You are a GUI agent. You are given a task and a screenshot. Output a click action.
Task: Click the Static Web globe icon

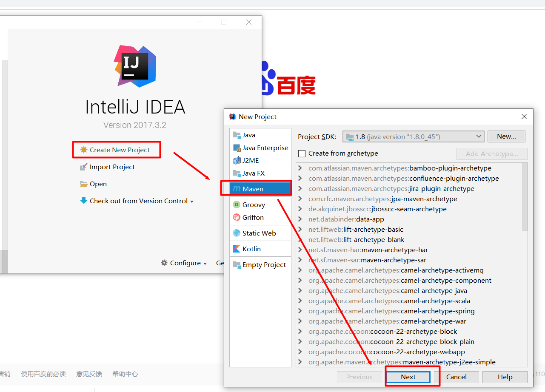pyautogui.click(x=237, y=233)
